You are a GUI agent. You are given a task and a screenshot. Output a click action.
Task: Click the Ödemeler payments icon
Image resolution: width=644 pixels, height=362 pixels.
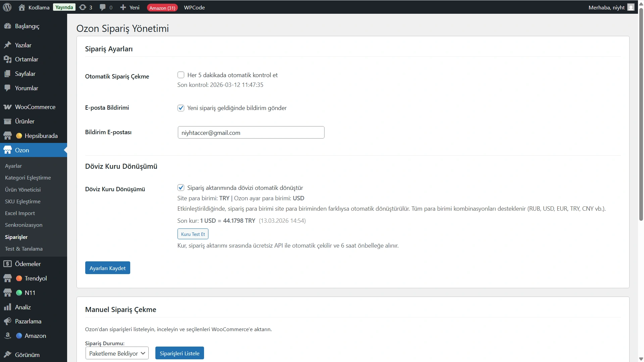7,264
